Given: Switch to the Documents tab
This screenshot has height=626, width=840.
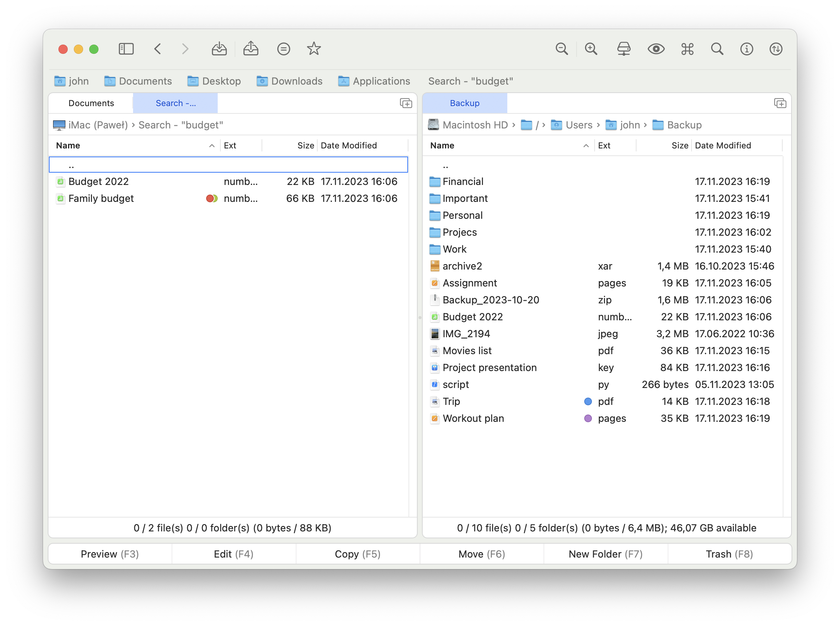Looking at the screenshot, I should tap(91, 103).
